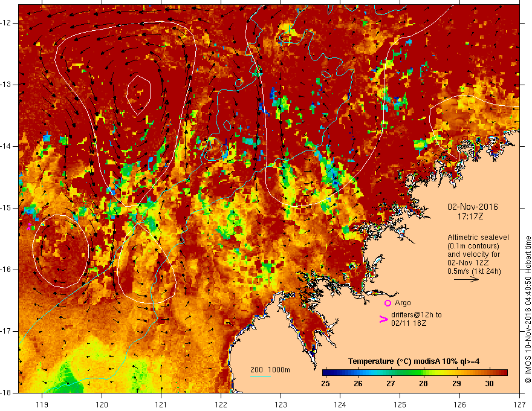Click the '200 1000m' depth contour label
Screen dimensions: 532x411
coord(270,370)
